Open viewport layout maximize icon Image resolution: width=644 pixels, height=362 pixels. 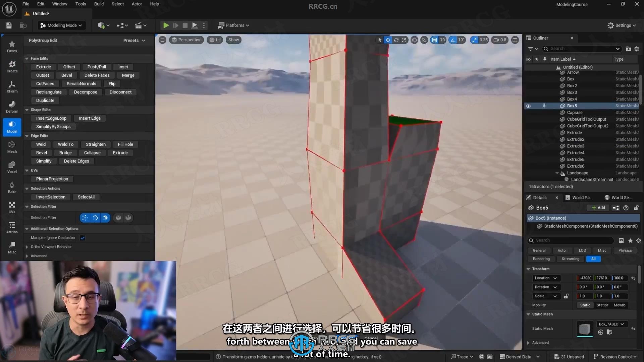tap(515, 40)
